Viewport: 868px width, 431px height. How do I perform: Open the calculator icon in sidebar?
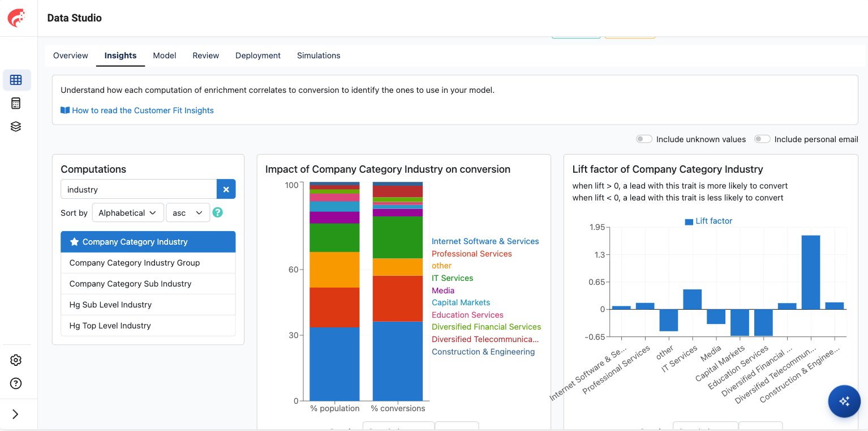16,103
